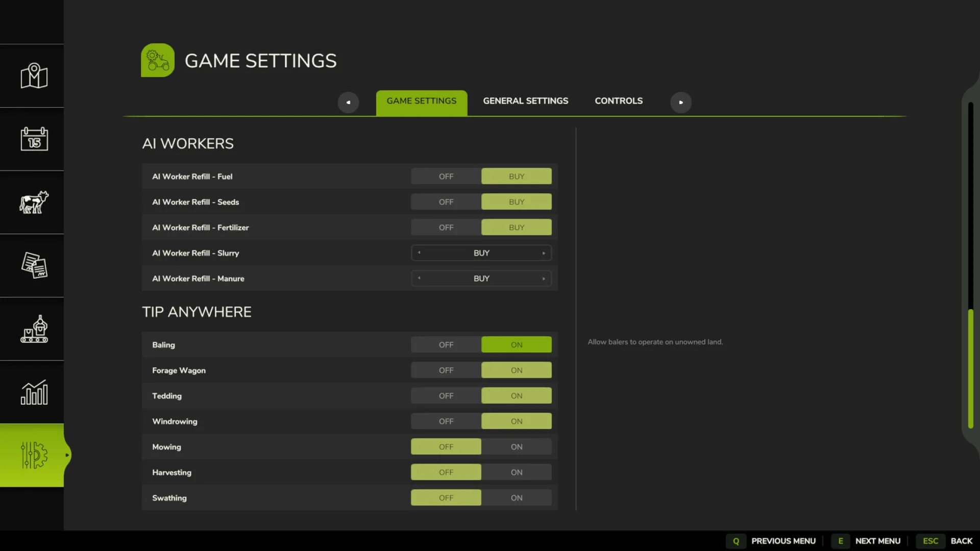
Task: Switch to the General Settings tab
Action: [526, 101]
